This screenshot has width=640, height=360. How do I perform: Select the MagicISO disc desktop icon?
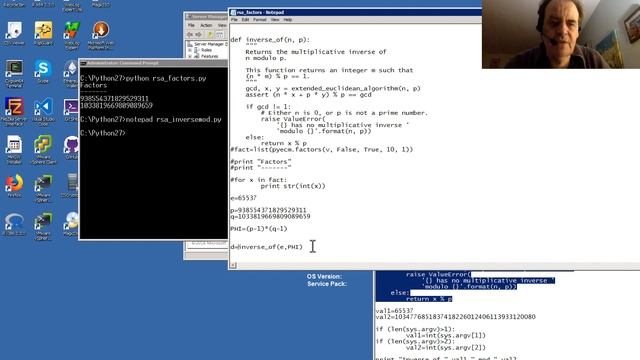[72, 224]
